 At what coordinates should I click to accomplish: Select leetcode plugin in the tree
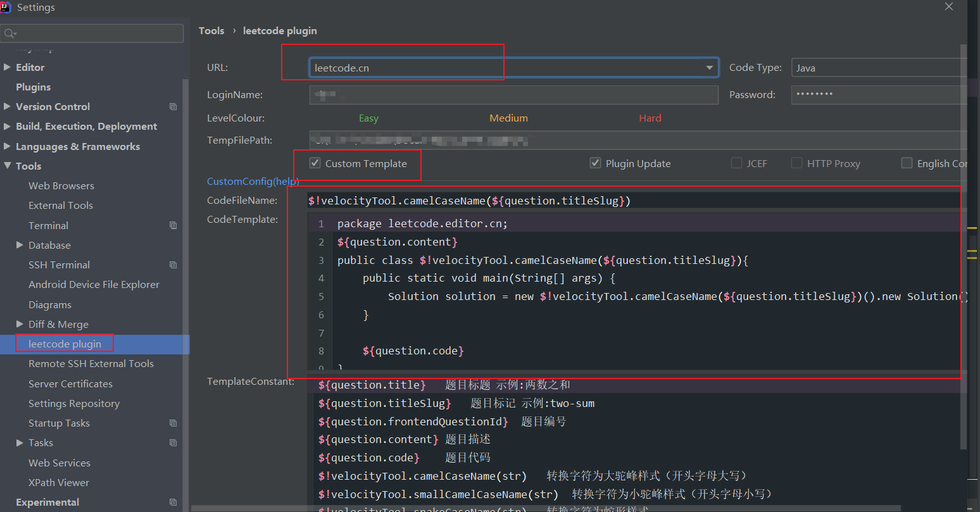[65, 344]
